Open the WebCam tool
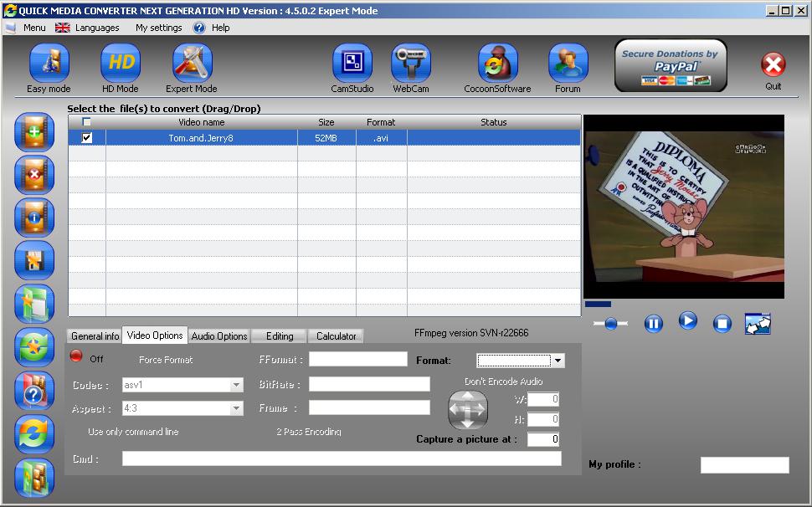812x507 pixels. click(411, 63)
